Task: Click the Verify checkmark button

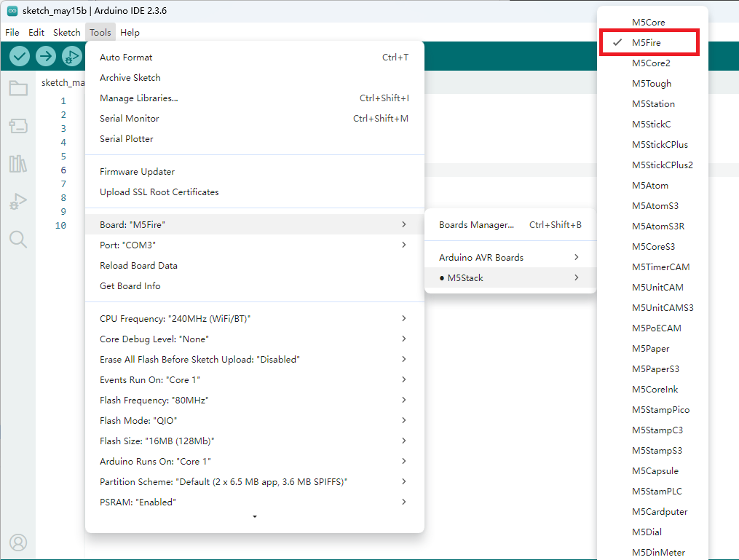Action: [x=20, y=57]
